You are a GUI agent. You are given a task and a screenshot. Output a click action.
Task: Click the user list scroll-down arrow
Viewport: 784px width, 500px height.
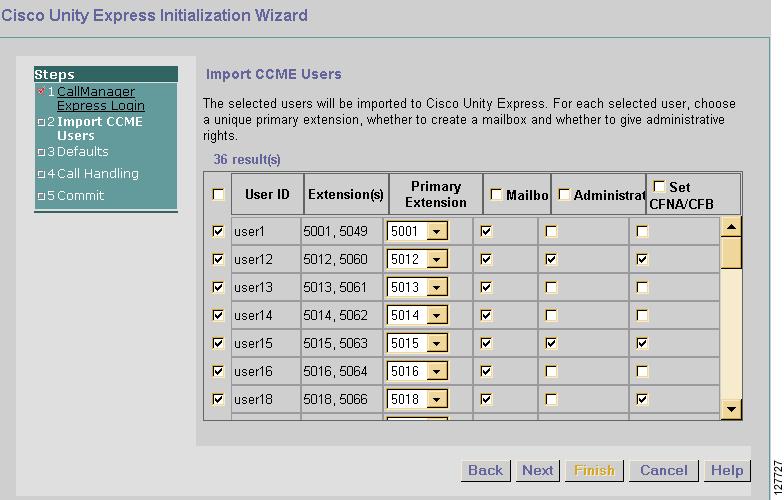[x=731, y=410]
